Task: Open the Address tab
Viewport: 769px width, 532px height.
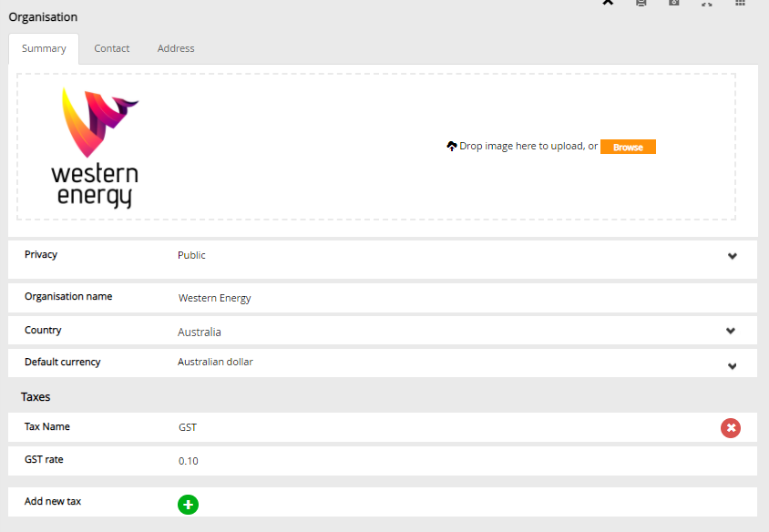Action: 176,48
